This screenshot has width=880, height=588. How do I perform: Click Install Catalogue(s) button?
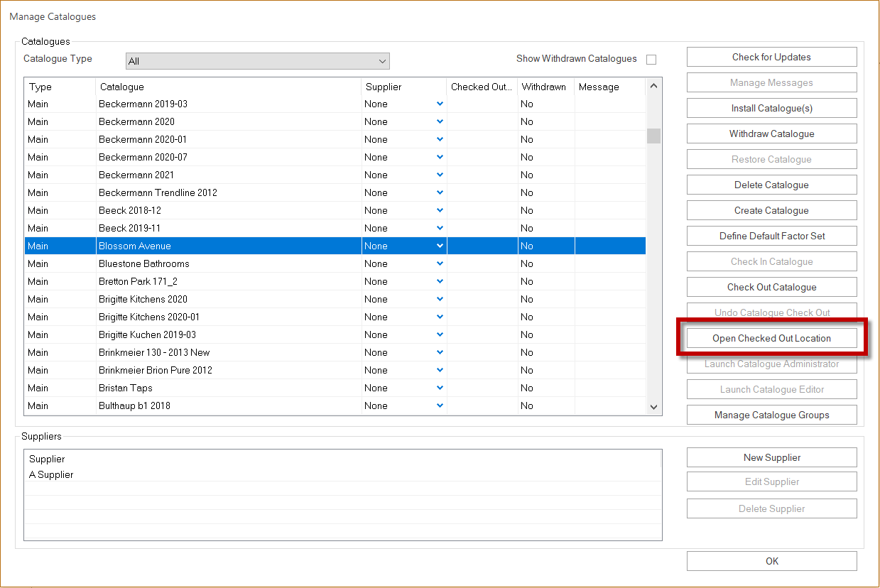771,108
